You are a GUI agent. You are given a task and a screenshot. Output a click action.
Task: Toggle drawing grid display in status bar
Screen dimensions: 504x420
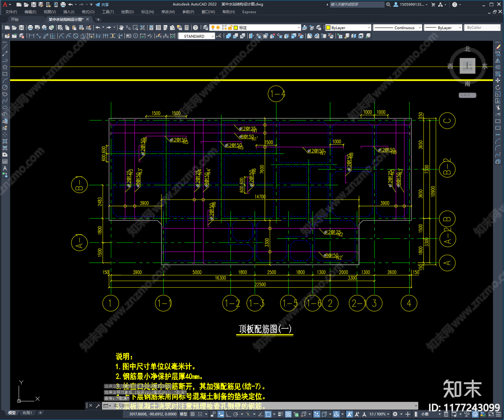[x=192, y=414]
